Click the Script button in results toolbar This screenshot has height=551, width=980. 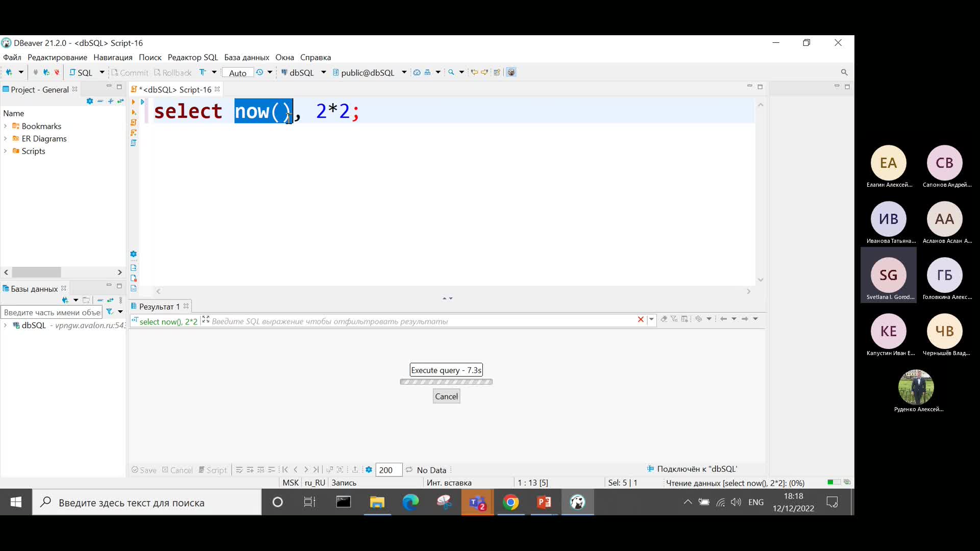click(212, 470)
